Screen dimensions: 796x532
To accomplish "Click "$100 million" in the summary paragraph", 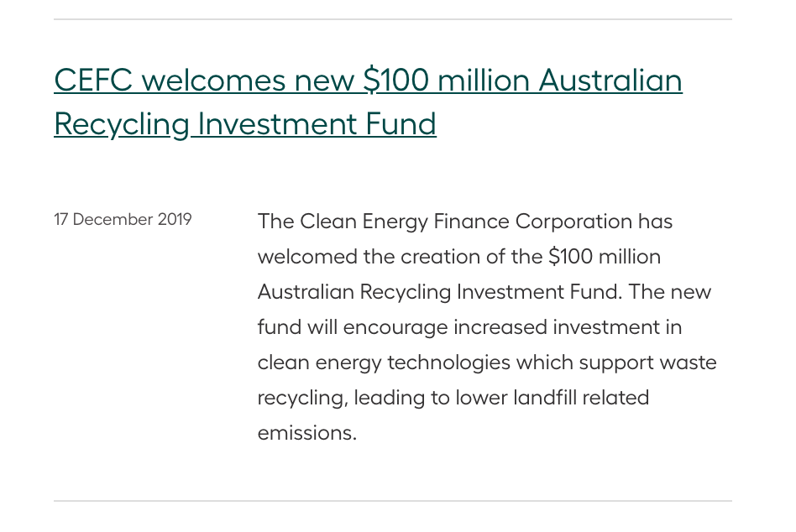I will [605, 257].
